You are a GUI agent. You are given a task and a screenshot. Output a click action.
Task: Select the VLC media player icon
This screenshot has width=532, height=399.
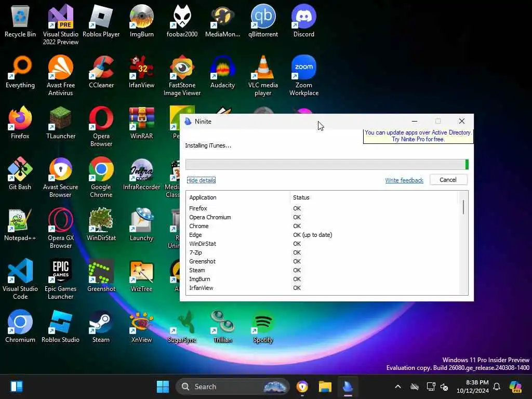click(x=263, y=76)
